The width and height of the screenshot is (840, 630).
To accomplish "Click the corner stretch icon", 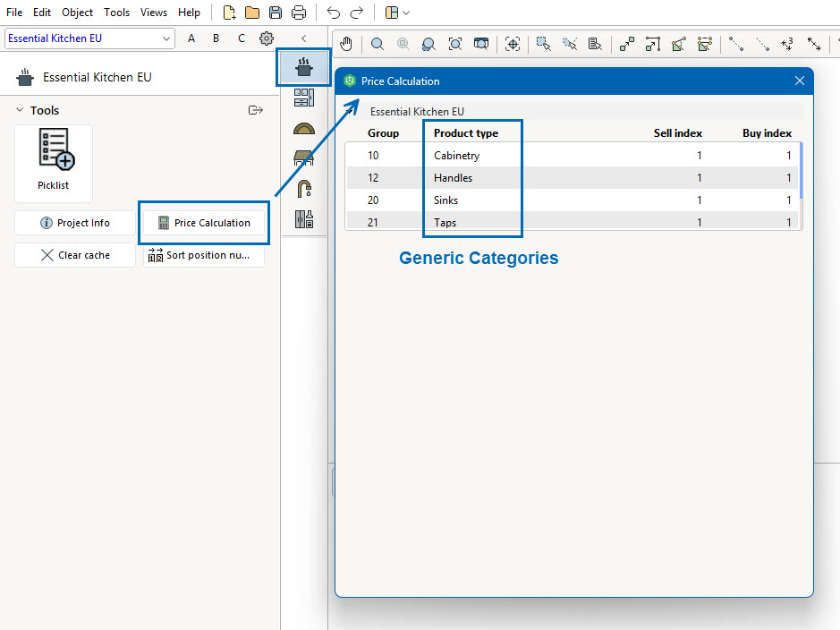I will 652,44.
